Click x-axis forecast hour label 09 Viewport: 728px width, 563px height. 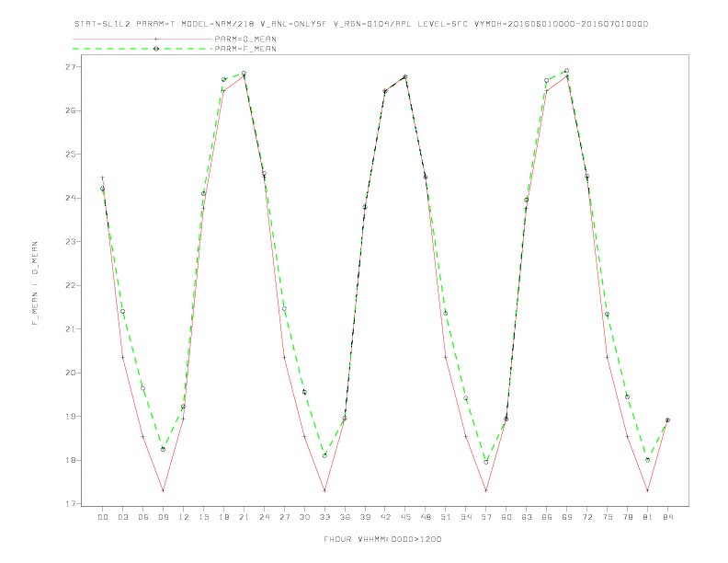[163, 517]
